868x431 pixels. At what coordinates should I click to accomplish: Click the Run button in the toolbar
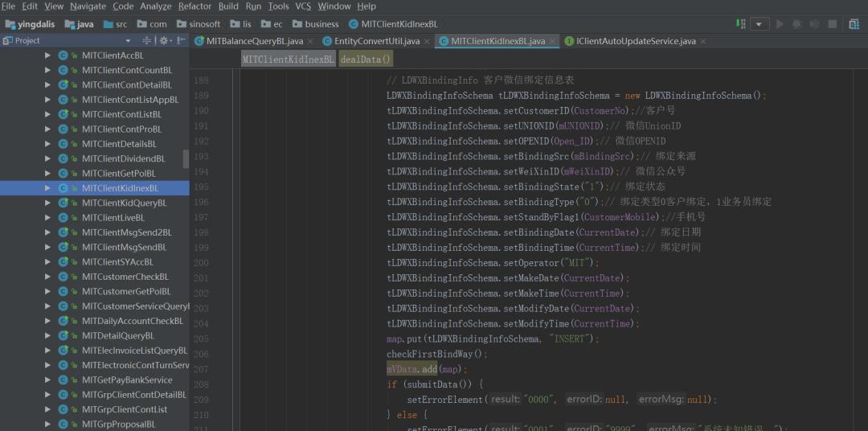tap(779, 24)
